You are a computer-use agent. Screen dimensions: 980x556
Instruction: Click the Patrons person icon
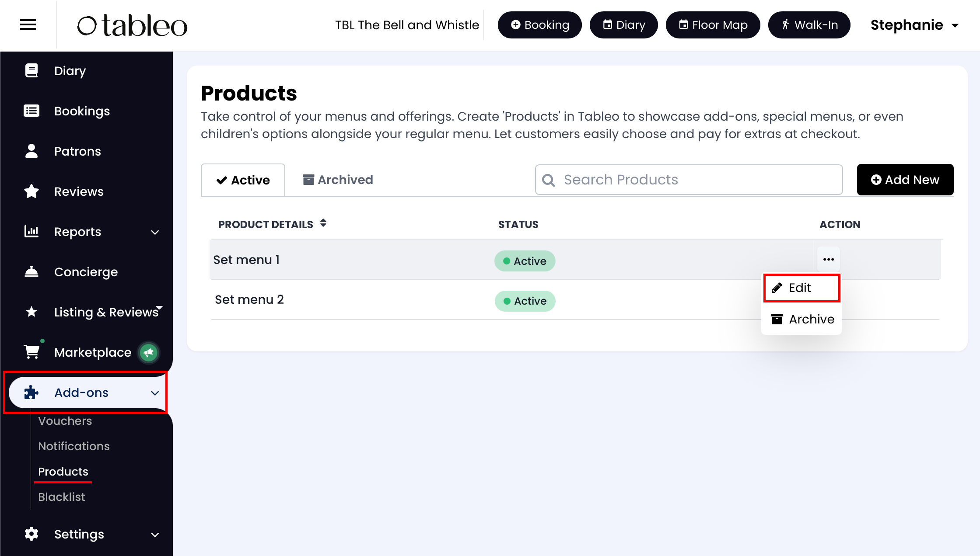[31, 151]
